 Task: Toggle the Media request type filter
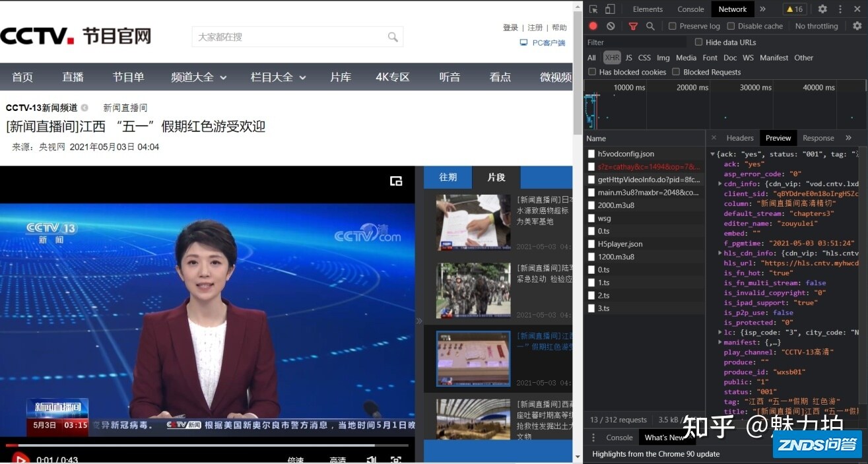686,57
